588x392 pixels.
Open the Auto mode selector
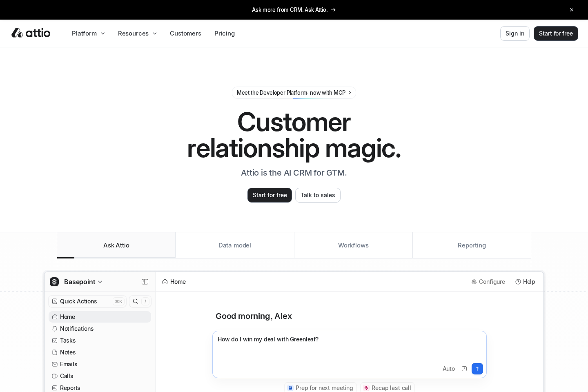click(x=449, y=369)
